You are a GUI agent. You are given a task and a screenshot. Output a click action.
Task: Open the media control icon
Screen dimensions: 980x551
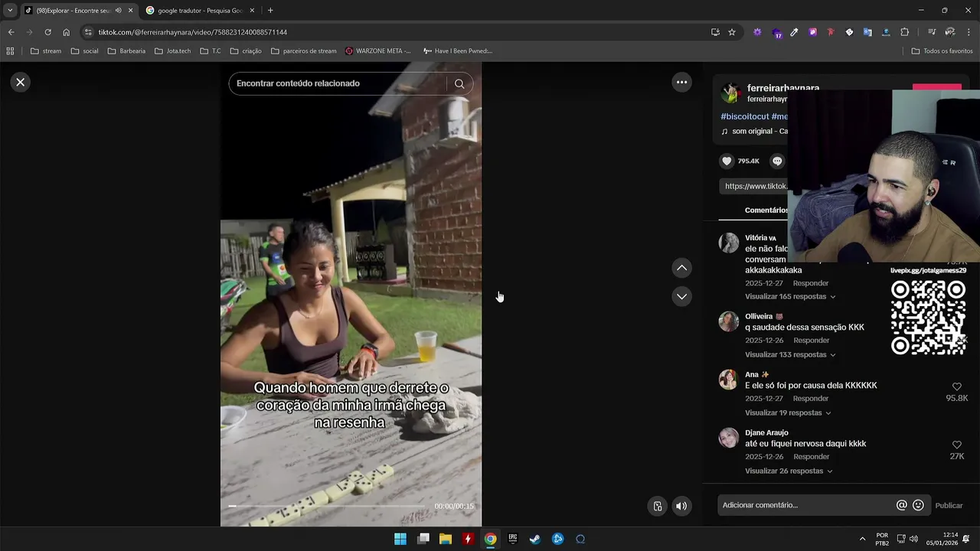[931, 32]
